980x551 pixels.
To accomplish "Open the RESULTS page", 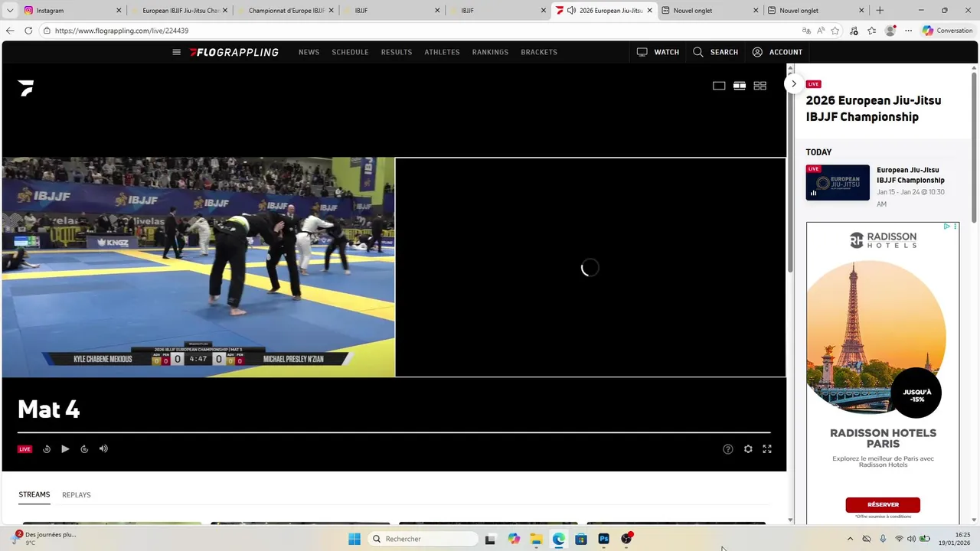I will tap(397, 52).
